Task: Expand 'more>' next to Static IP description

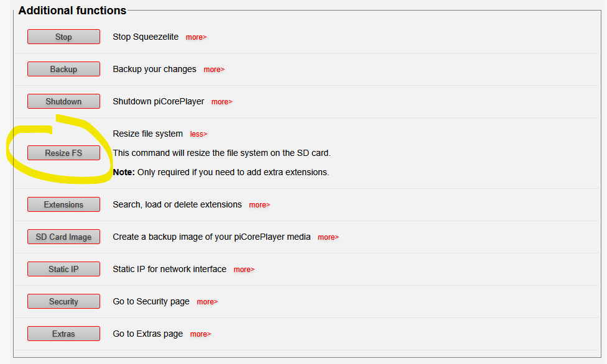Action: pyautogui.click(x=244, y=270)
